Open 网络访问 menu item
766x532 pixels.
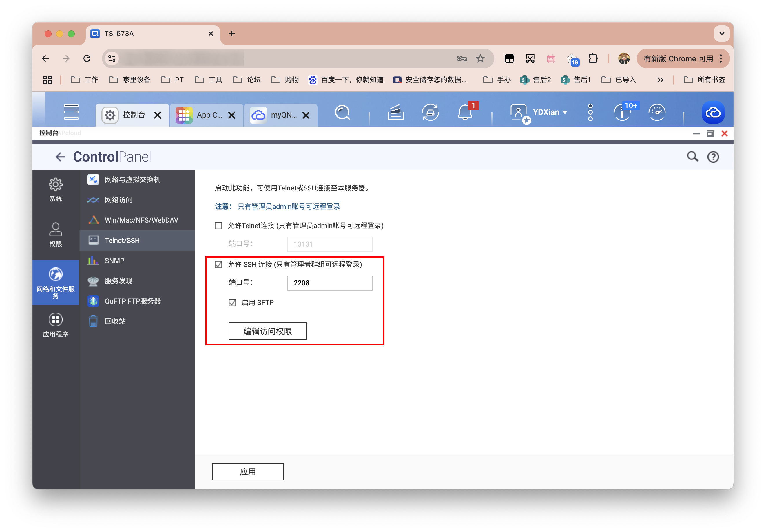(137, 200)
